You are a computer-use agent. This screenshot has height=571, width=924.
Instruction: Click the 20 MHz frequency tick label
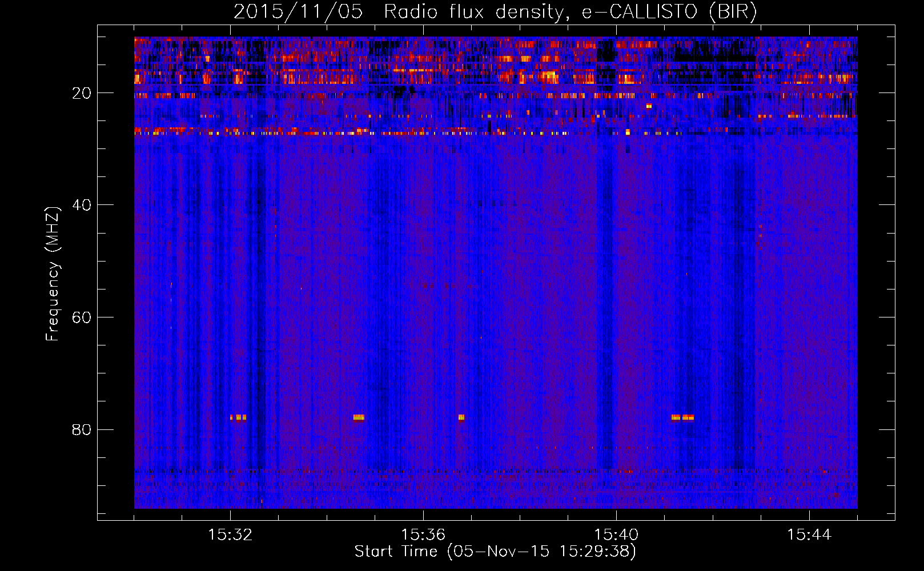(x=82, y=93)
